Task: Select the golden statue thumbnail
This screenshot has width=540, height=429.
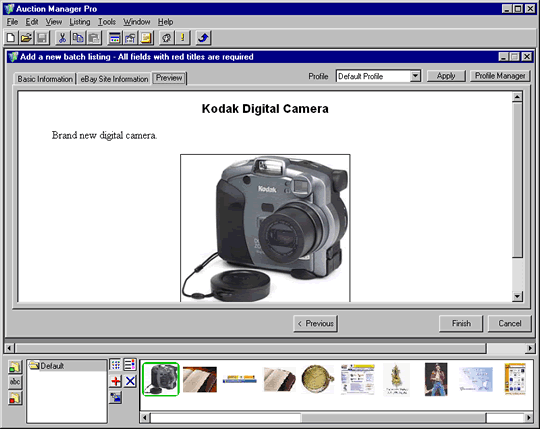Action: point(396,379)
